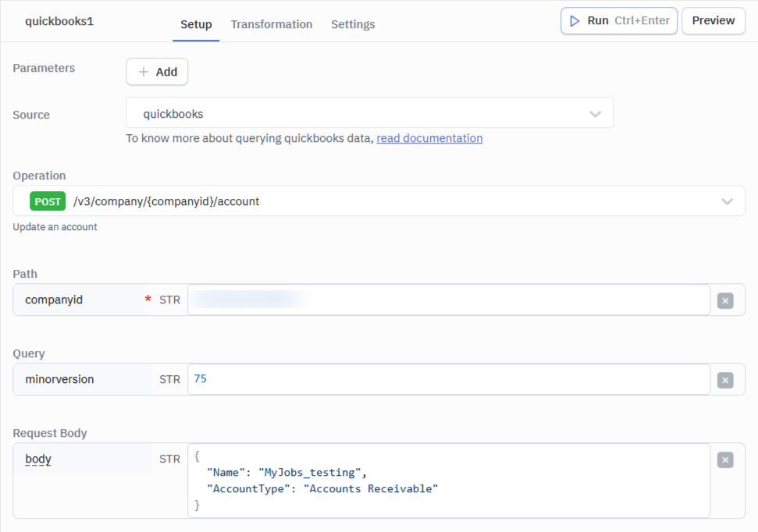This screenshot has height=532, width=758.
Task: Remove the companyid path parameter
Action: coord(725,300)
